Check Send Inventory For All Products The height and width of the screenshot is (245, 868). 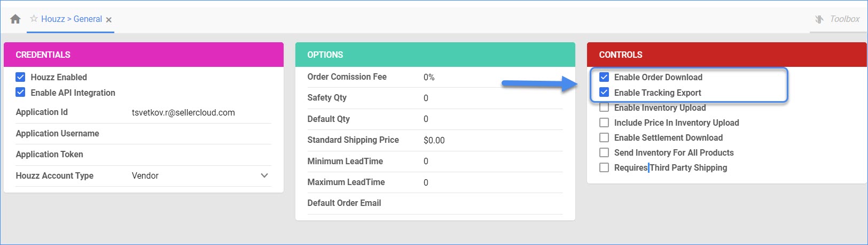coord(604,152)
